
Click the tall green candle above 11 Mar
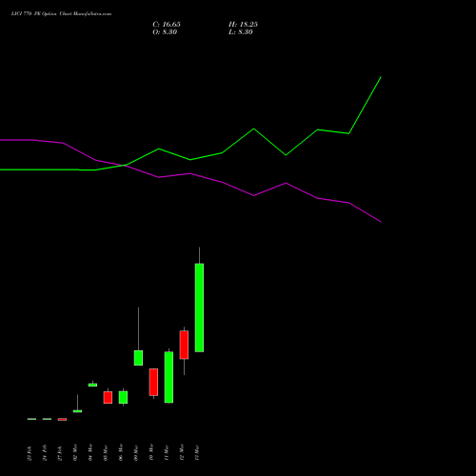click(169, 377)
